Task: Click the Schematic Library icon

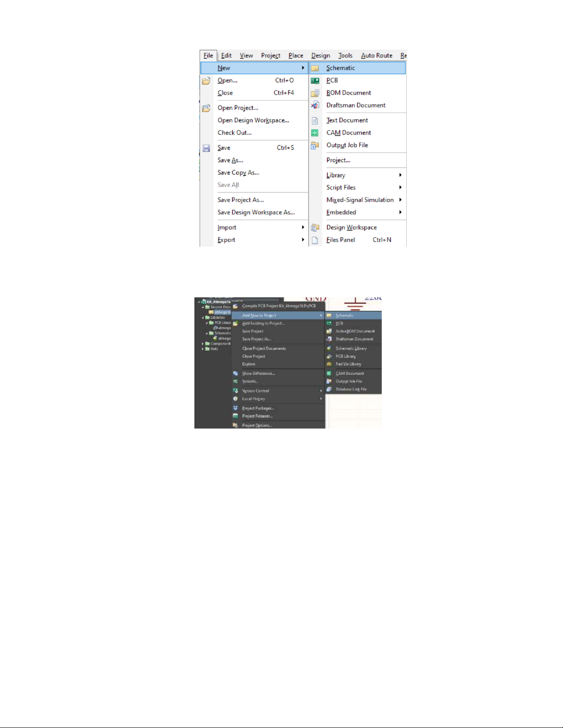Action: point(329,348)
